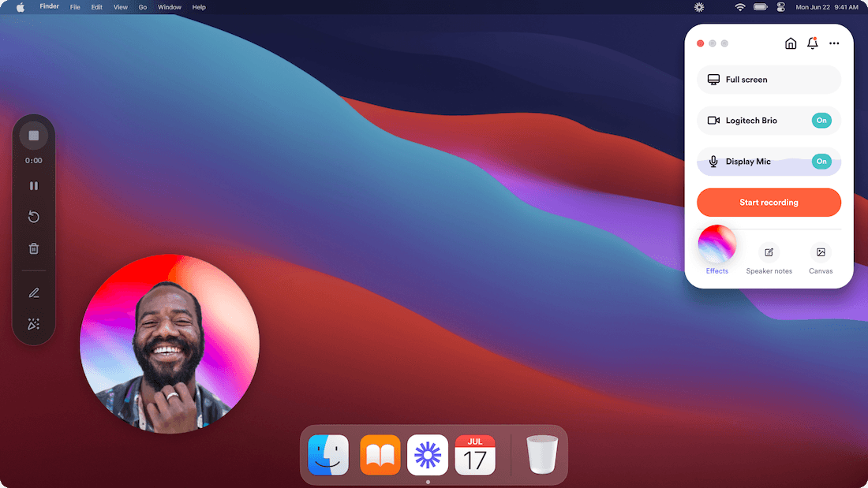Toggle Logitech Brio camera off
The width and height of the screenshot is (868, 488).
point(821,121)
